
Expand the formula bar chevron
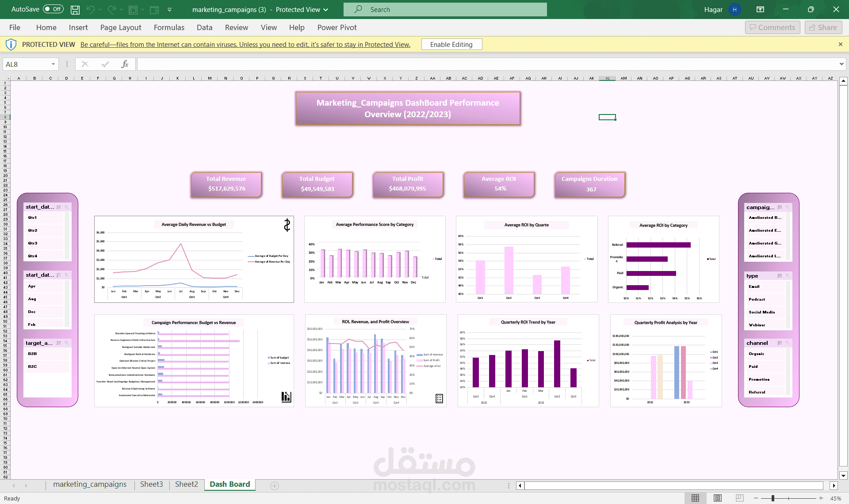841,64
